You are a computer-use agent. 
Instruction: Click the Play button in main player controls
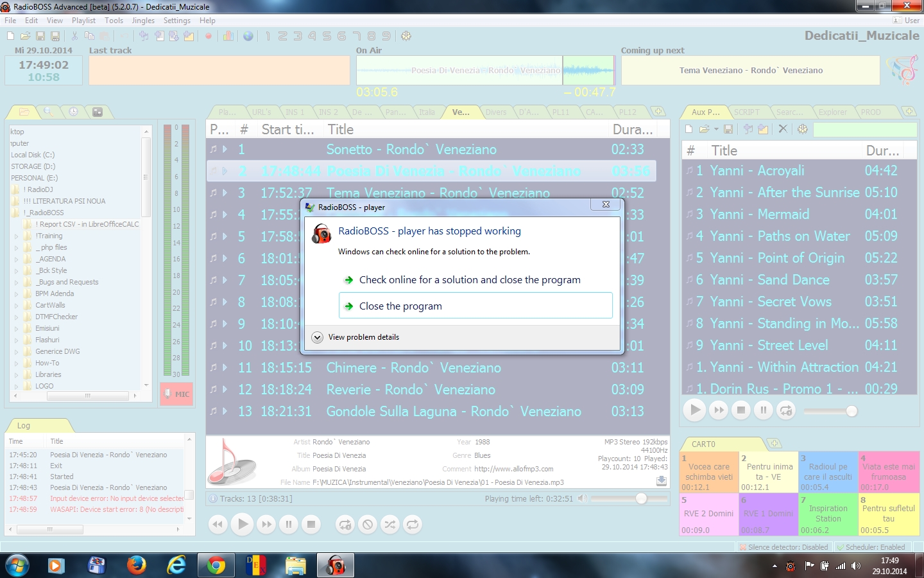pyautogui.click(x=243, y=524)
